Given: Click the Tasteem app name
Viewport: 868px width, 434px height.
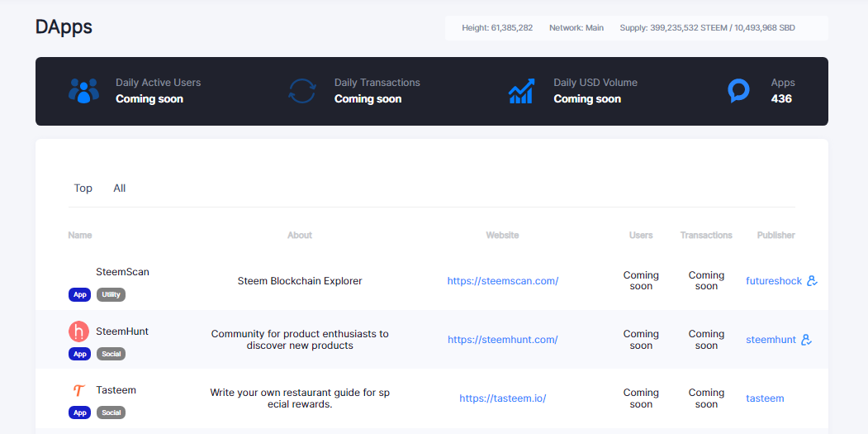Looking at the screenshot, I should [x=116, y=390].
